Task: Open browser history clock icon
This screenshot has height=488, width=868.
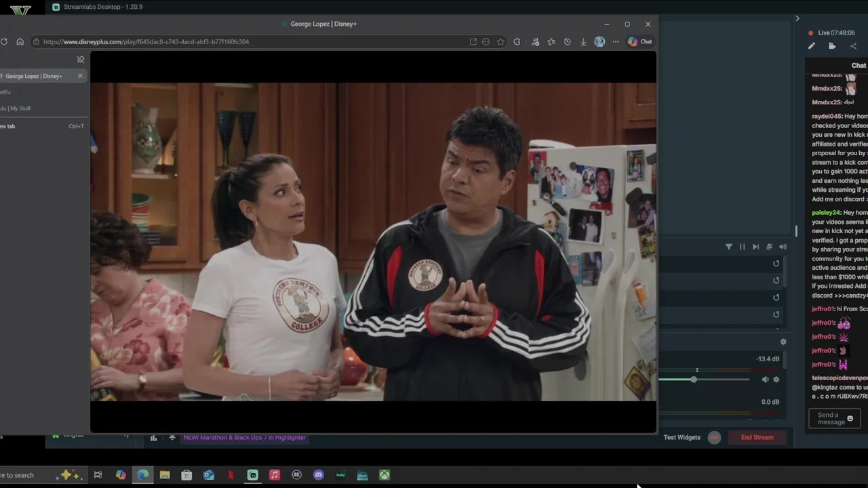Action: [567, 41]
